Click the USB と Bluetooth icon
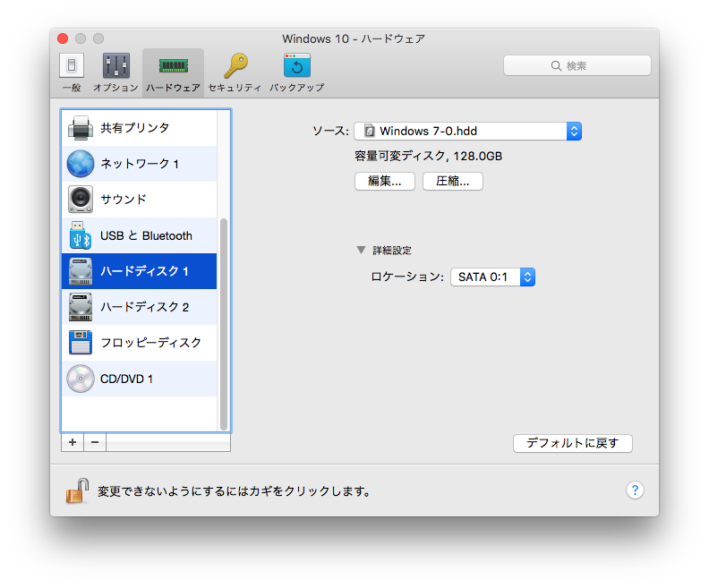The image size is (709, 588). [81, 235]
